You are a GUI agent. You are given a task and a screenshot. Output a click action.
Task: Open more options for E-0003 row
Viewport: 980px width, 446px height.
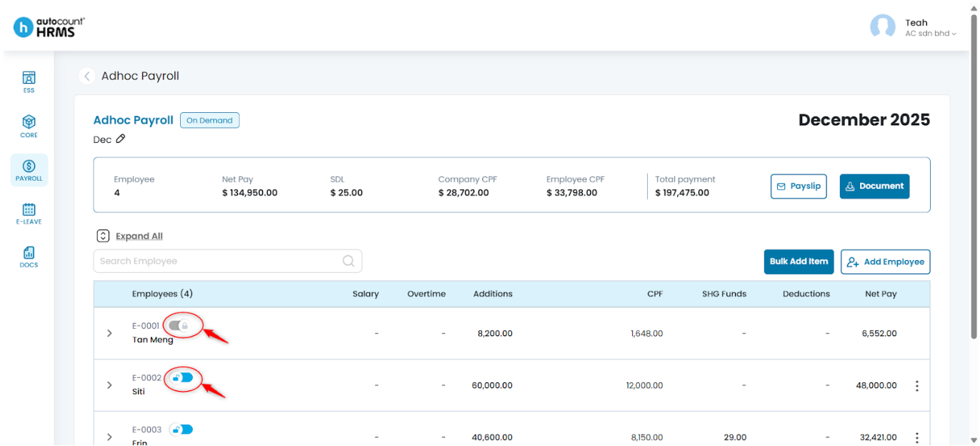(916, 437)
